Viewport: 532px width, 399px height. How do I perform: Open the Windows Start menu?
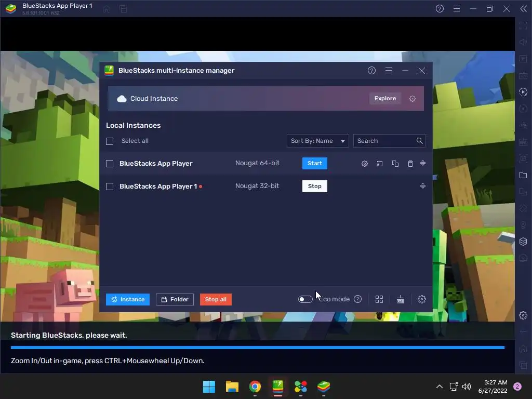(x=209, y=387)
